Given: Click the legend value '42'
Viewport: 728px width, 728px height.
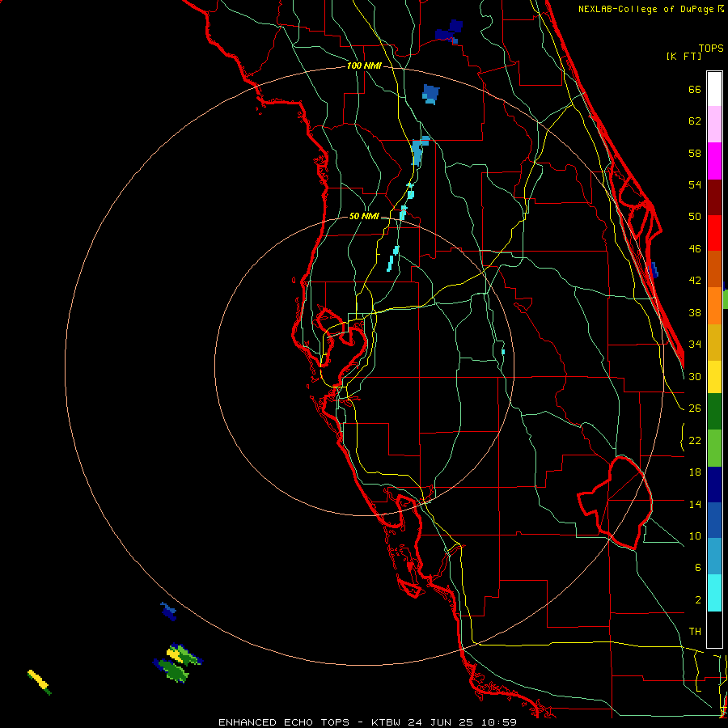Looking at the screenshot, I should [695, 281].
